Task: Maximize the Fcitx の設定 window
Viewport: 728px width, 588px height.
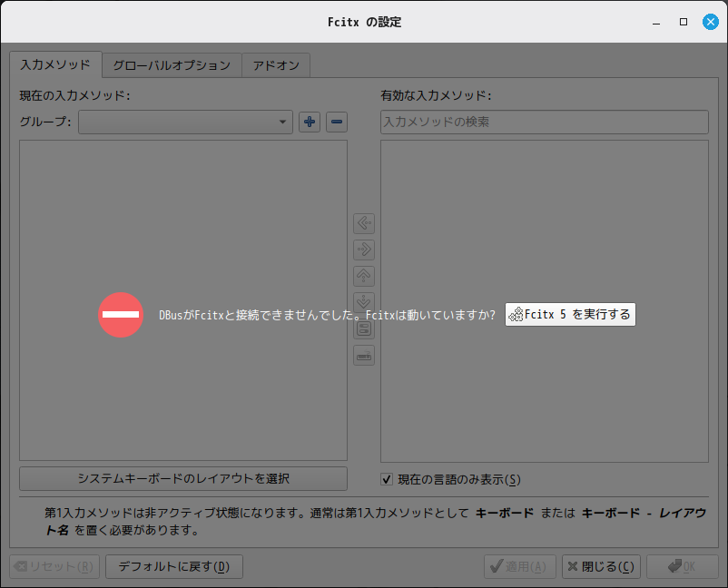Action: pyautogui.click(x=684, y=22)
